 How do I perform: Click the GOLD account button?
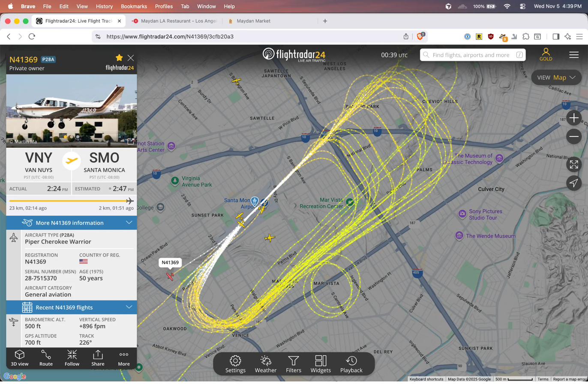click(x=546, y=55)
